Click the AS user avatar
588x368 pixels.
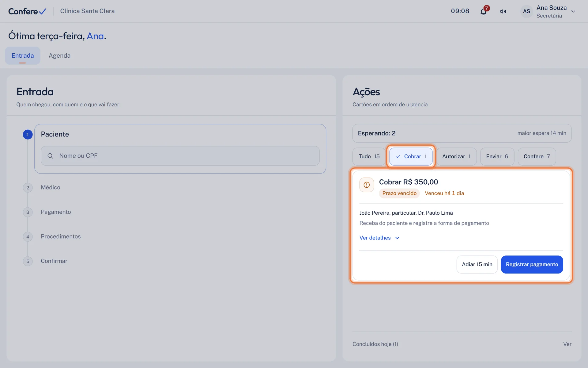point(526,12)
